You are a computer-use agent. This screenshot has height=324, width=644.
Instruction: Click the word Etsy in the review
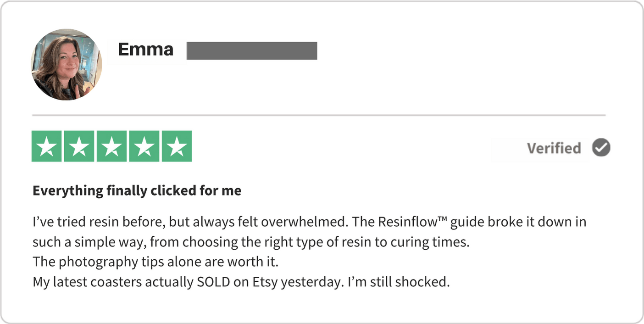(x=265, y=282)
